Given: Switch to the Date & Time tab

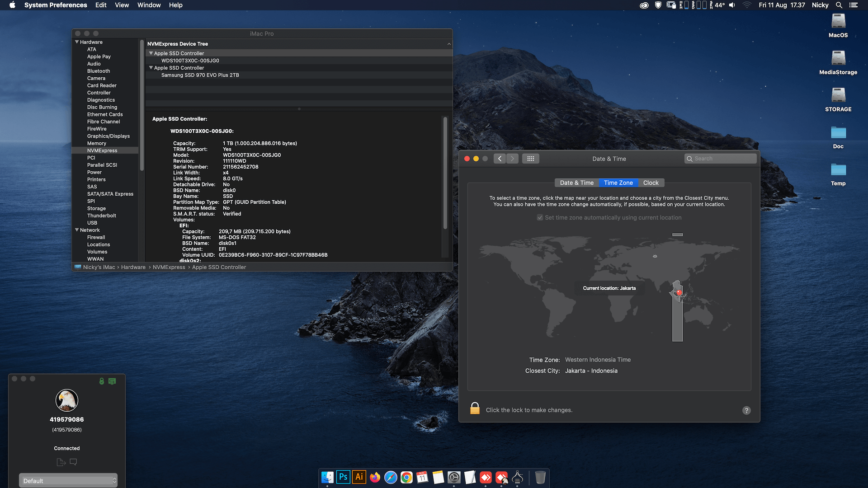Looking at the screenshot, I should [576, 183].
